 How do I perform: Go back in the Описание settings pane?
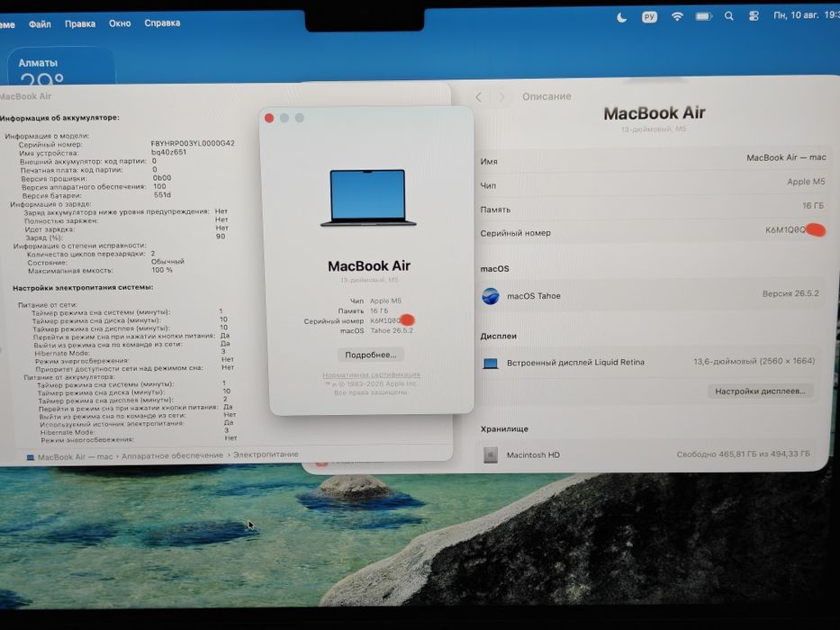[x=479, y=97]
